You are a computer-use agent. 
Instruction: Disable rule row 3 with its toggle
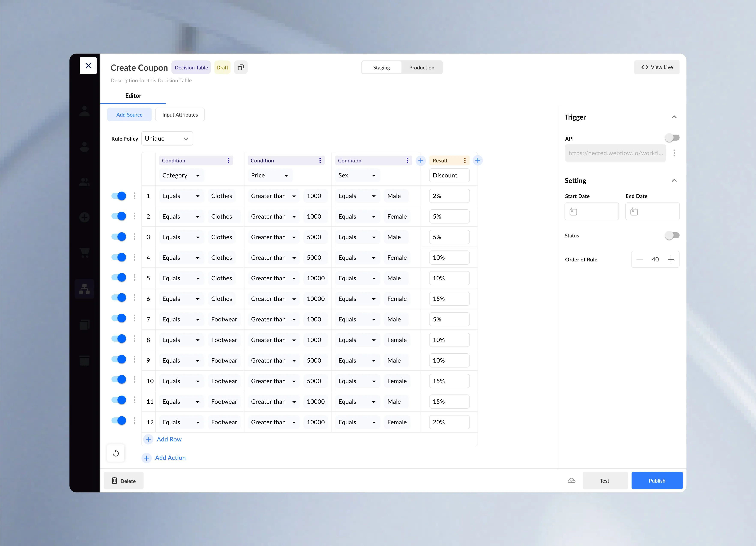click(x=118, y=237)
